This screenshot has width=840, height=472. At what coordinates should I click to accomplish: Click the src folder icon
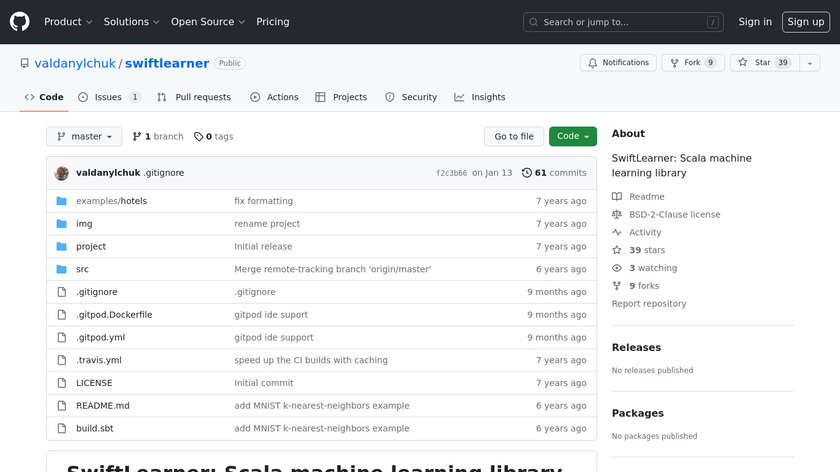(62, 269)
